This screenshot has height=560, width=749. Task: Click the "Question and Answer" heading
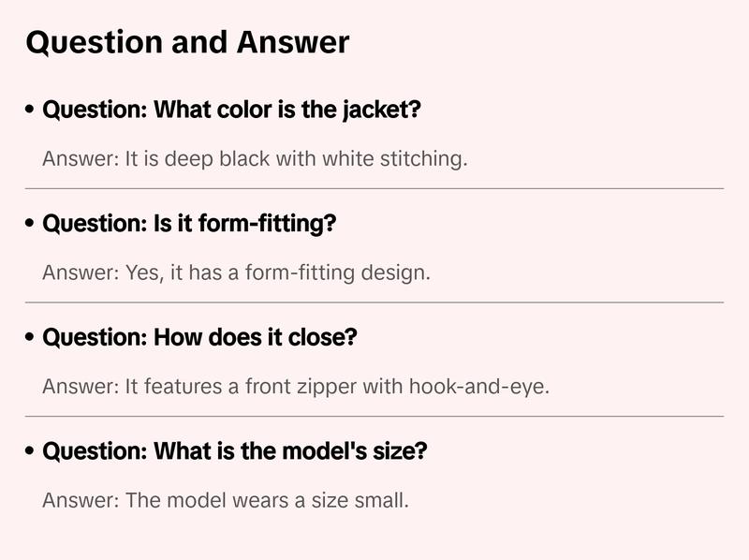click(187, 42)
